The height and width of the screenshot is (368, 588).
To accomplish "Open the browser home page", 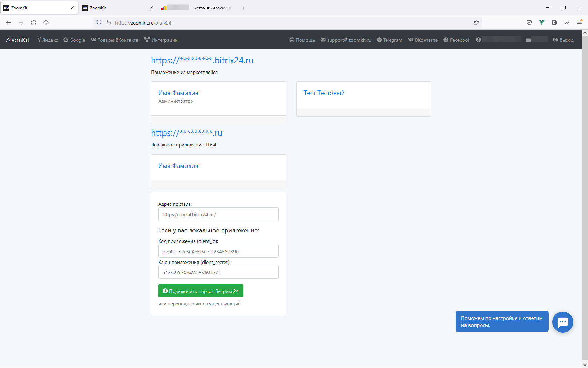I will pyautogui.click(x=46, y=23).
